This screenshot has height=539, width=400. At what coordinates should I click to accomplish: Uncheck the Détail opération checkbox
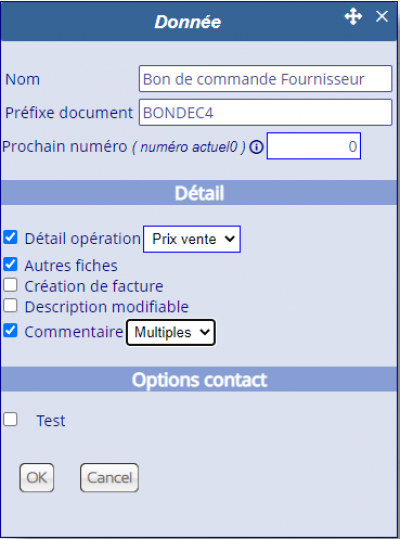point(10,237)
